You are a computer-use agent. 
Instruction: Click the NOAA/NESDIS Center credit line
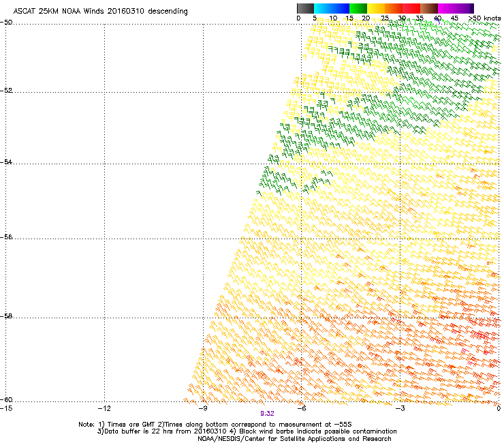pyautogui.click(x=294, y=439)
